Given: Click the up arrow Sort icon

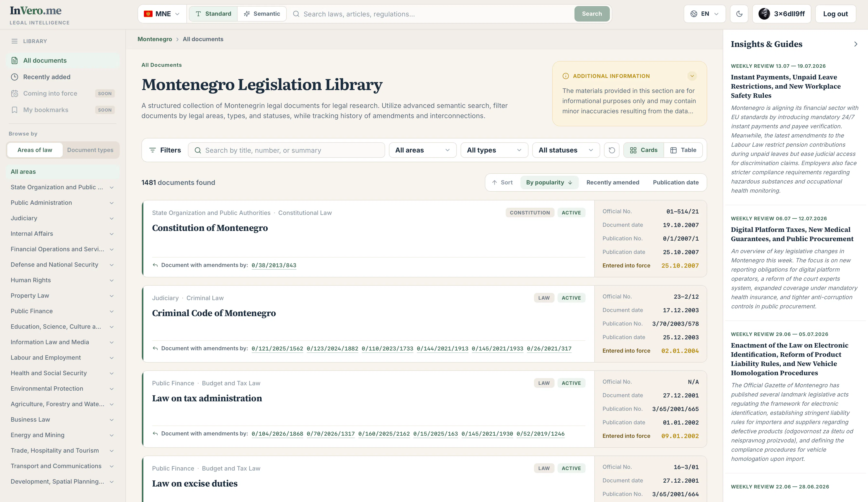Looking at the screenshot, I should tap(494, 183).
